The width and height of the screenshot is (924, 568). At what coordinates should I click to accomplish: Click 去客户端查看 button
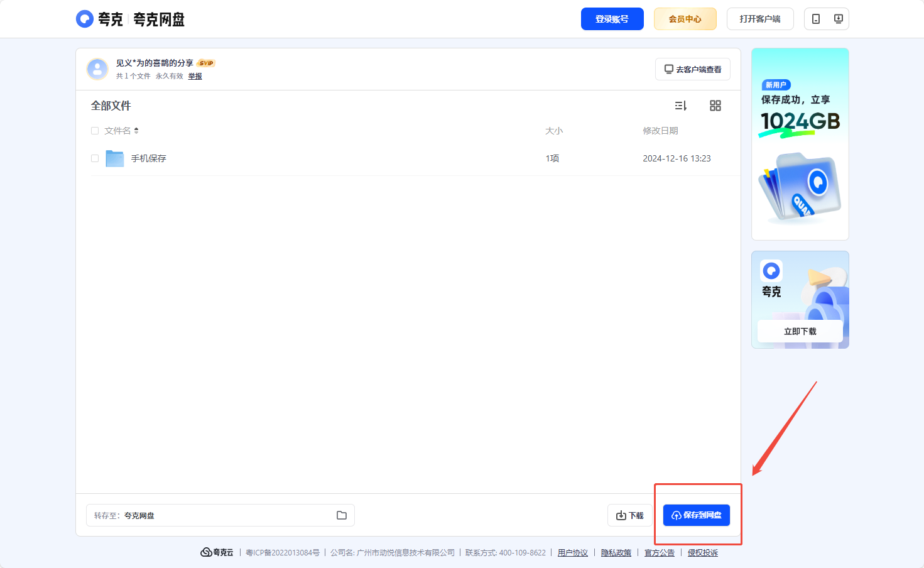point(693,69)
